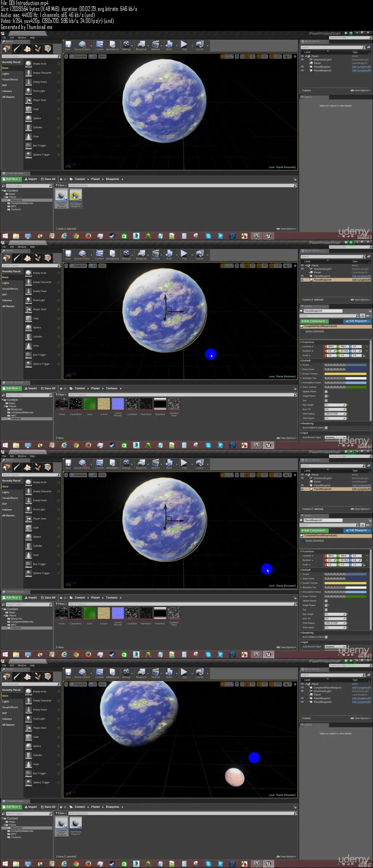Click the Box Trigger icon in the fourth frame list
This screenshot has width=373, height=868.
pos(28,773)
